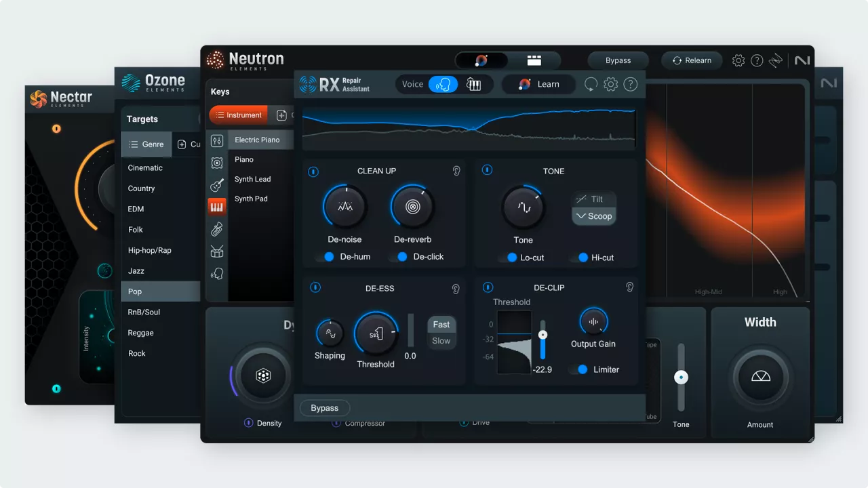The width and height of the screenshot is (868, 488).
Task: Click the De-clip Threshold slider handle
Action: 542,335
